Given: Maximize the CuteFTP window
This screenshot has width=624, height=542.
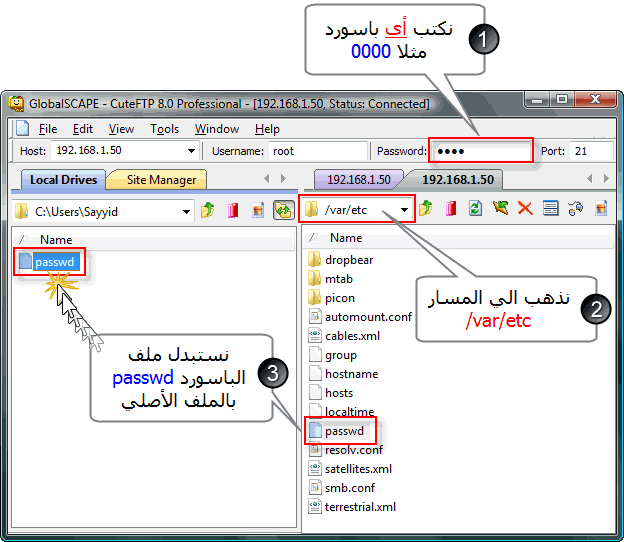Looking at the screenshot, I should (562, 99).
